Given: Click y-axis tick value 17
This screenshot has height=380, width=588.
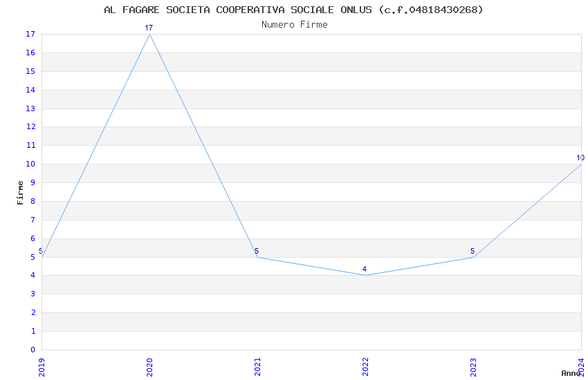Looking at the screenshot, I should (x=30, y=34).
